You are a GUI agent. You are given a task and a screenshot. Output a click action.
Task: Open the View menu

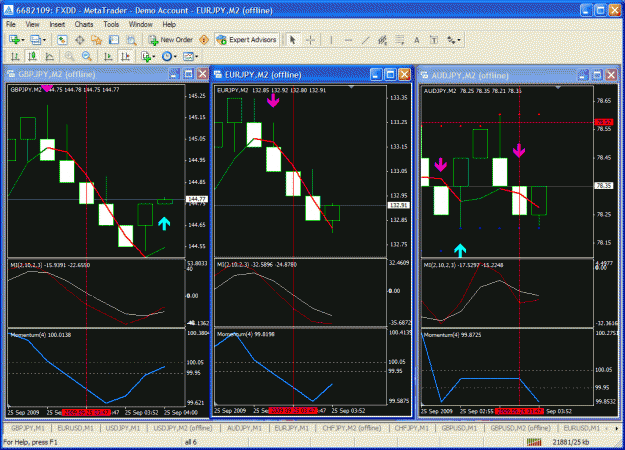32,24
